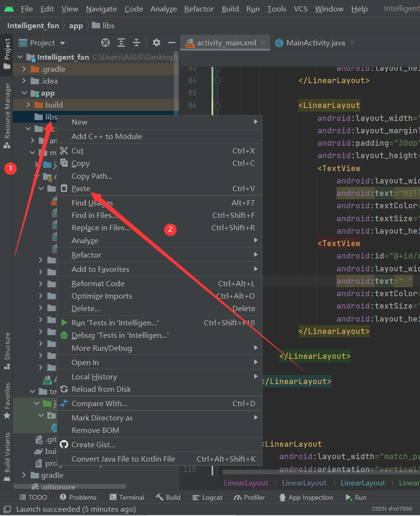420x516 pixels.
Task: Expand the build folder
Action: pos(28,105)
